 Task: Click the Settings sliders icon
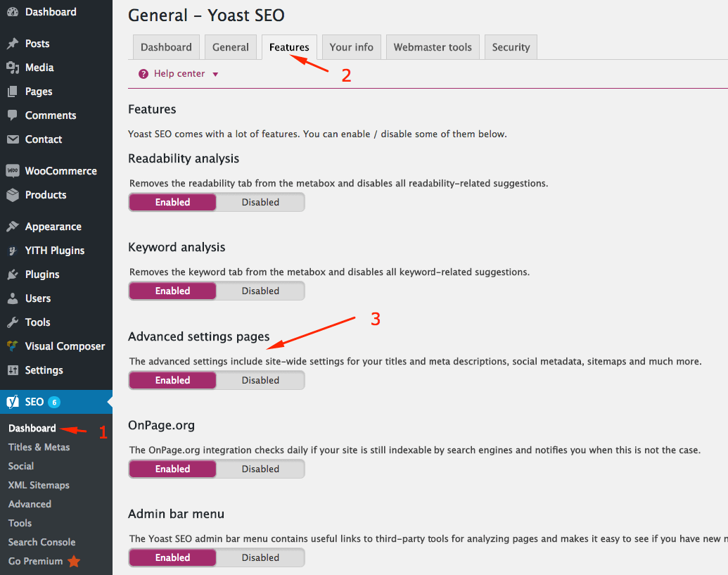click(x=13, y=370)
